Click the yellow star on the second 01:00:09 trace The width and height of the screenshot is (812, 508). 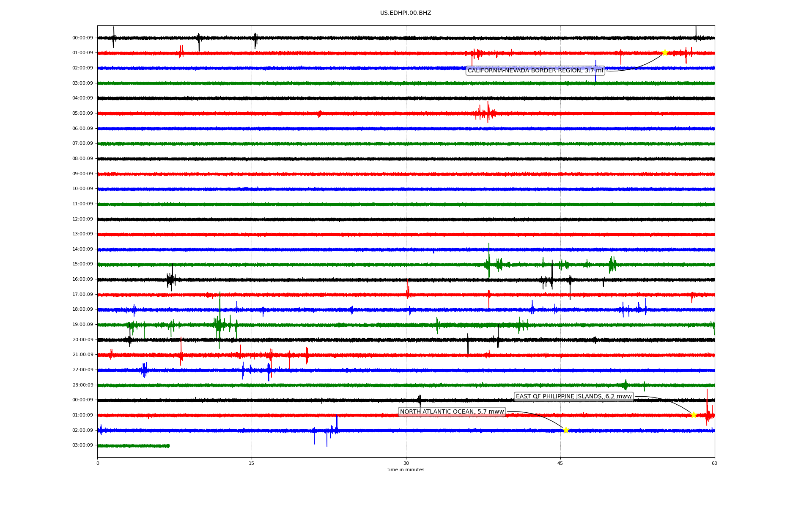tap(694, 415)
